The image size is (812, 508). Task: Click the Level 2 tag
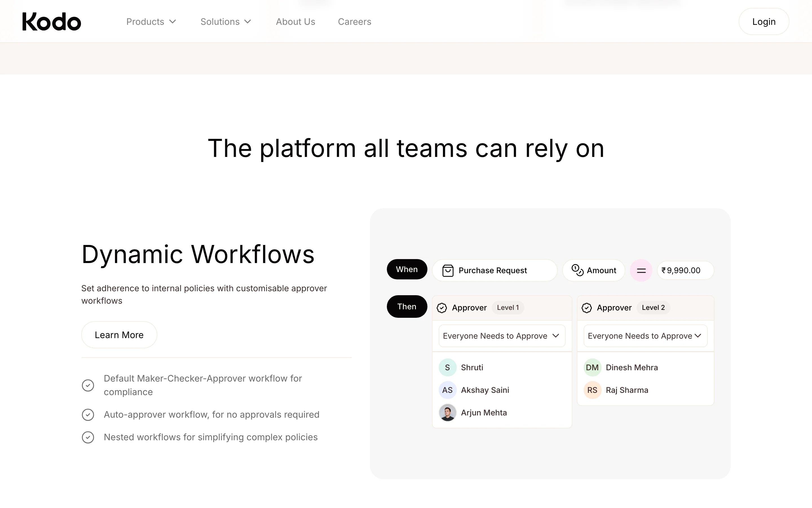tap(653, 307)
